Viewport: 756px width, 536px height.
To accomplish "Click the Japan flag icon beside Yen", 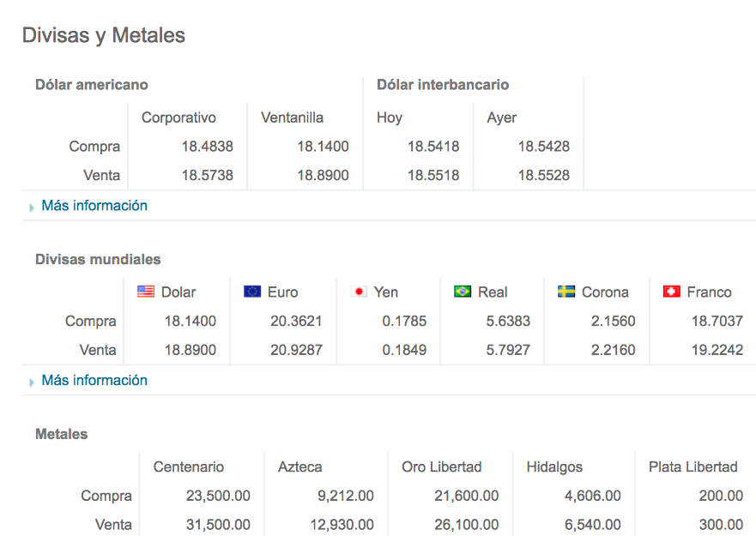I will [360, 292].
